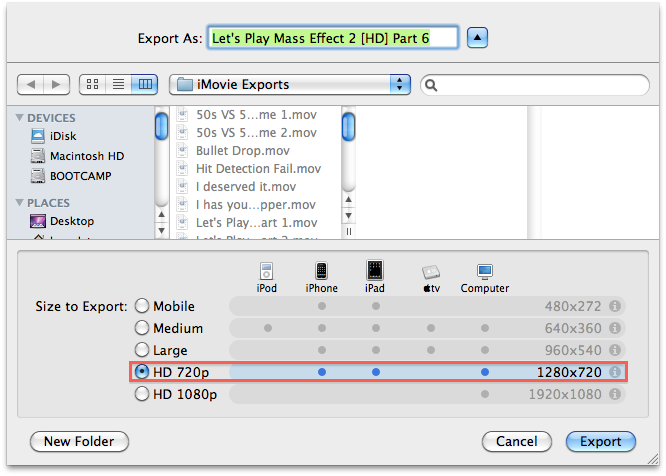Click the file list scroll up arrow
The image size is (666, 476).
[348, 199]
